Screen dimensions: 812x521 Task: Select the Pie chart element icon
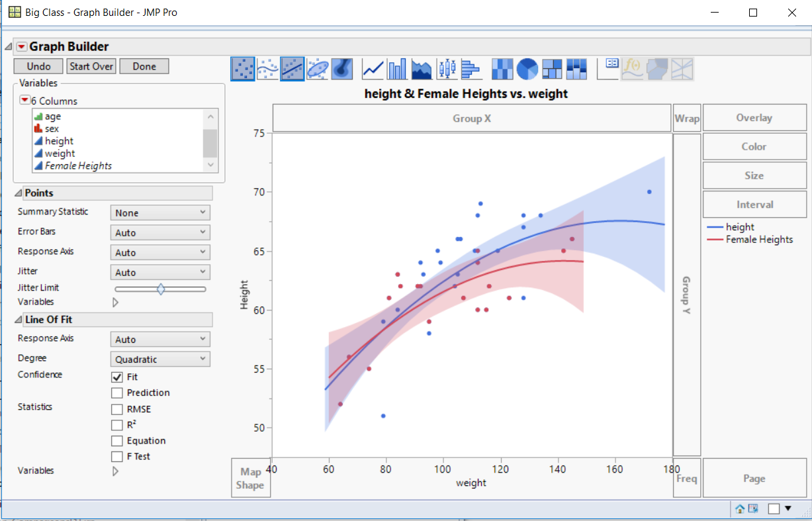(525, 68)
